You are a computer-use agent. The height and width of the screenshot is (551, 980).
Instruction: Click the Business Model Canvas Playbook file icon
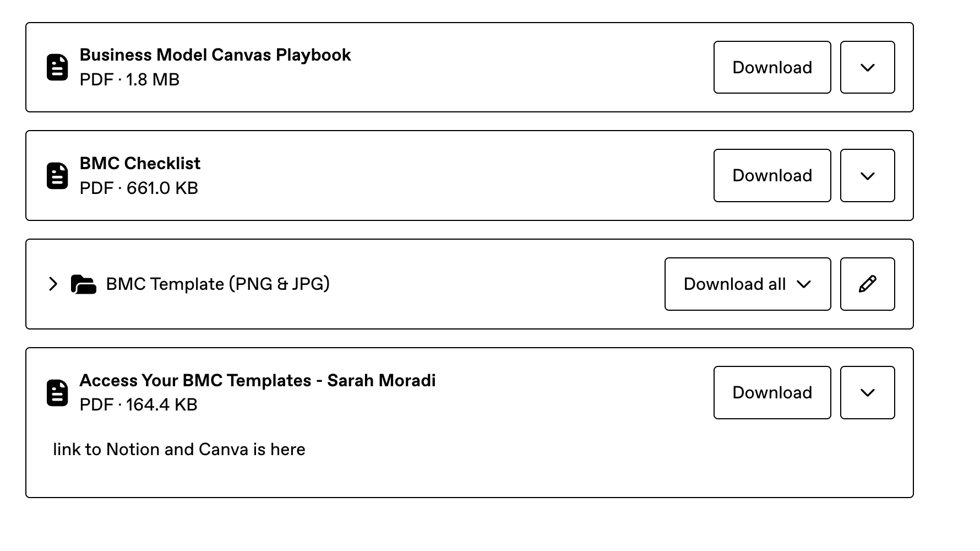[x=57, y=67]
